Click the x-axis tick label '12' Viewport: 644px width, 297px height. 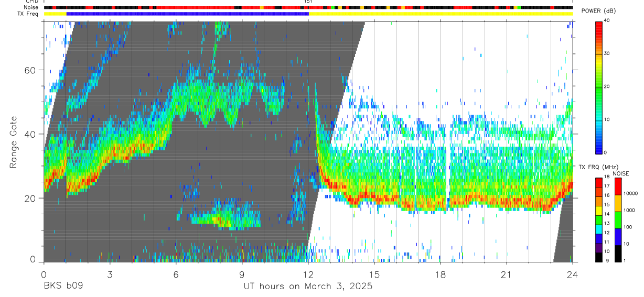tap(308, 275)
